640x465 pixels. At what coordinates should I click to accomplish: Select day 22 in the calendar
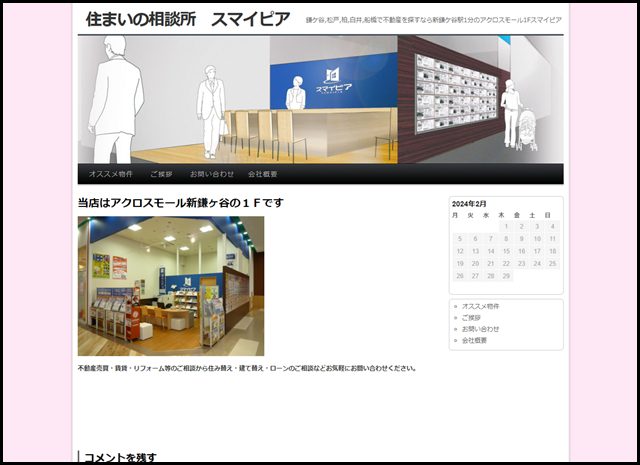(506, 263)
